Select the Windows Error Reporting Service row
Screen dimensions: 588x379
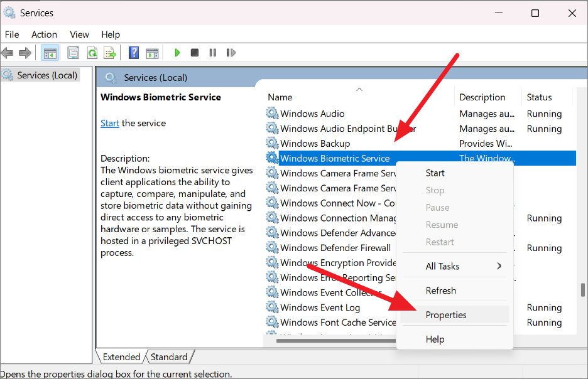point(330,277)
